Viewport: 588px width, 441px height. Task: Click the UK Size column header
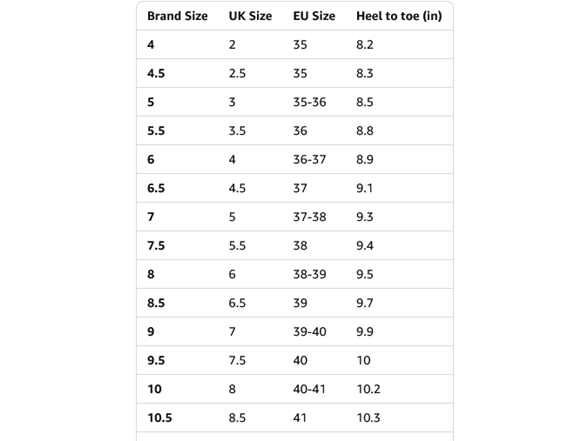[x=250, y=16]
